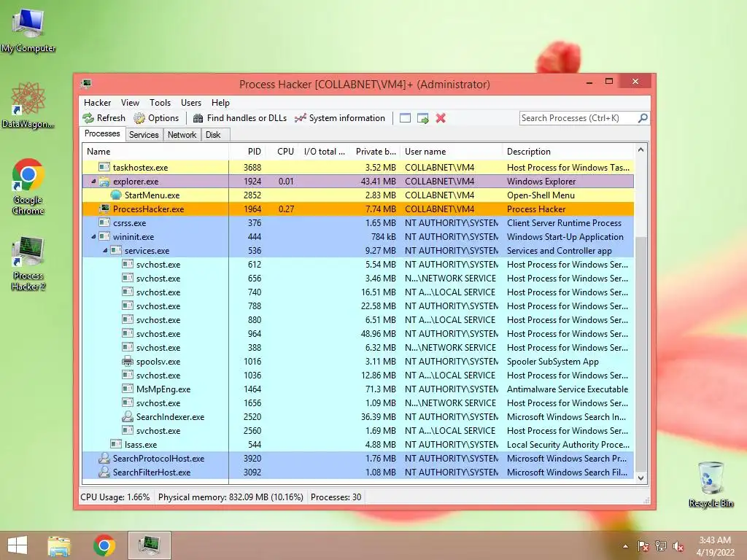
Task: Click the scrollbar up arrow
Action: [640, 149]
